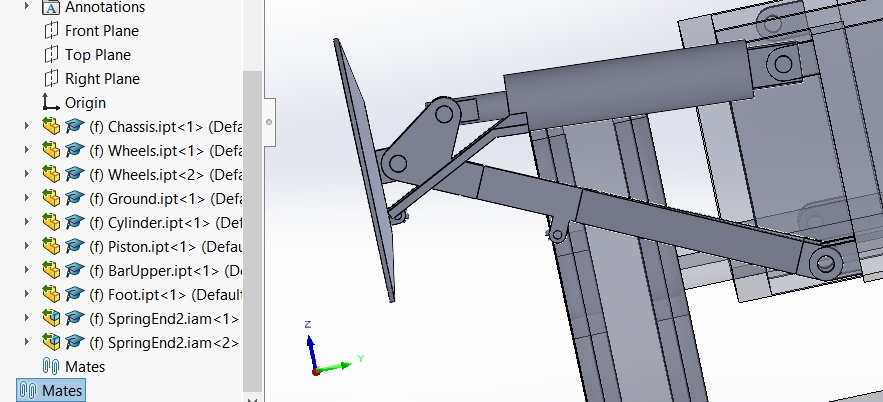Viewport: 883px width, 402px height.
Task: Click the Chassis.ipt<1> part icon
Action: tap(51, 126)
